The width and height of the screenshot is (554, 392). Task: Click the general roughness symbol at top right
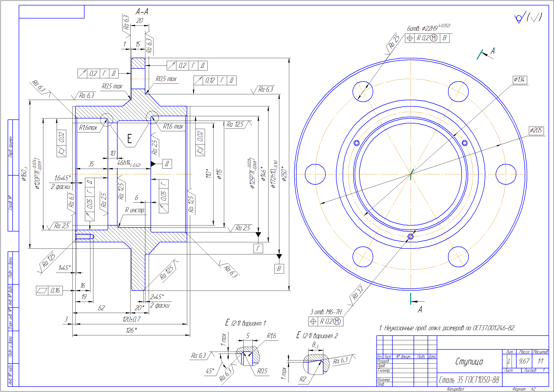[x=528, y=17]
